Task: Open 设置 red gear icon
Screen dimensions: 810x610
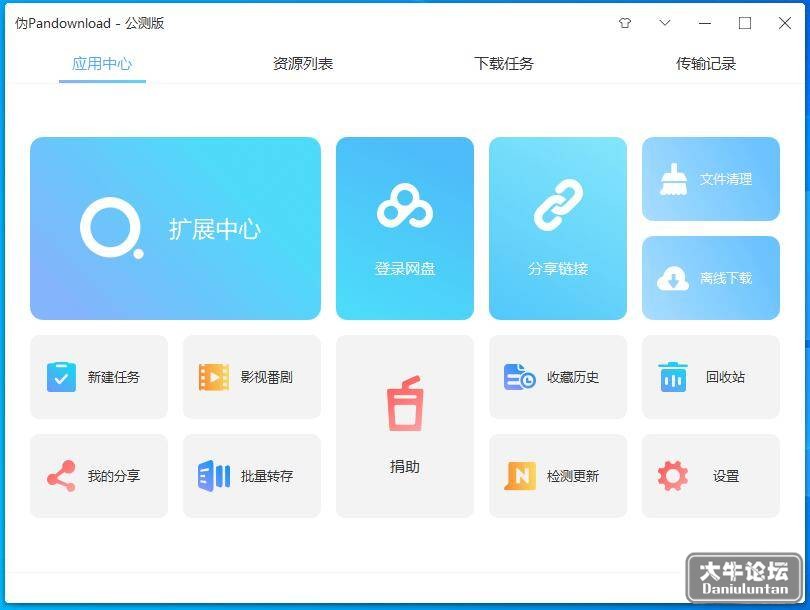Action: point(673,476)
